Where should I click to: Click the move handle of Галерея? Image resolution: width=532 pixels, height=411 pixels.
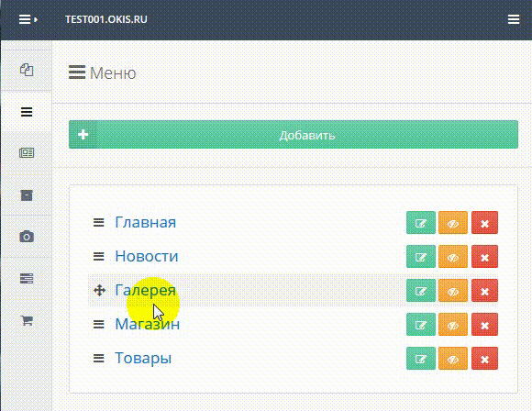(99, 291)
